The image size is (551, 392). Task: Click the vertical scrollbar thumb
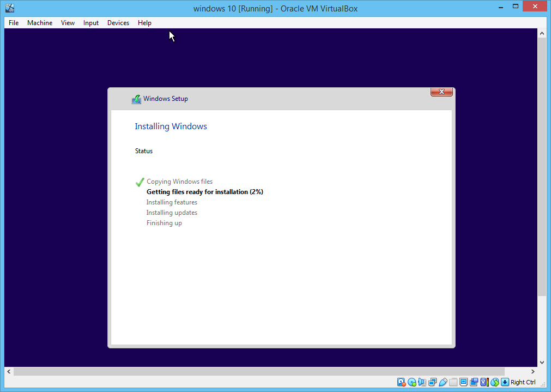[542, 167]
